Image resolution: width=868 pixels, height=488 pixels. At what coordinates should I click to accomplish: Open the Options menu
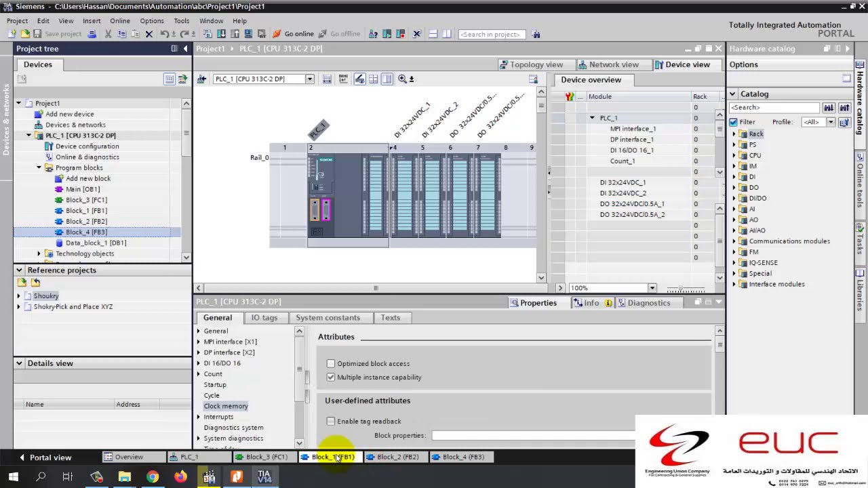click(x=152, y=21)
